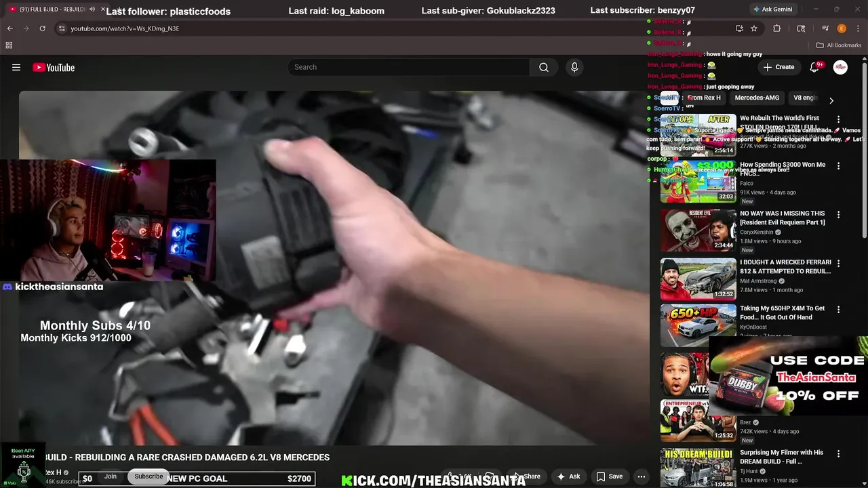Subscribe to the Rex H channel
The height and width of the screenshot is (488, 868).
tap(149, 476)
